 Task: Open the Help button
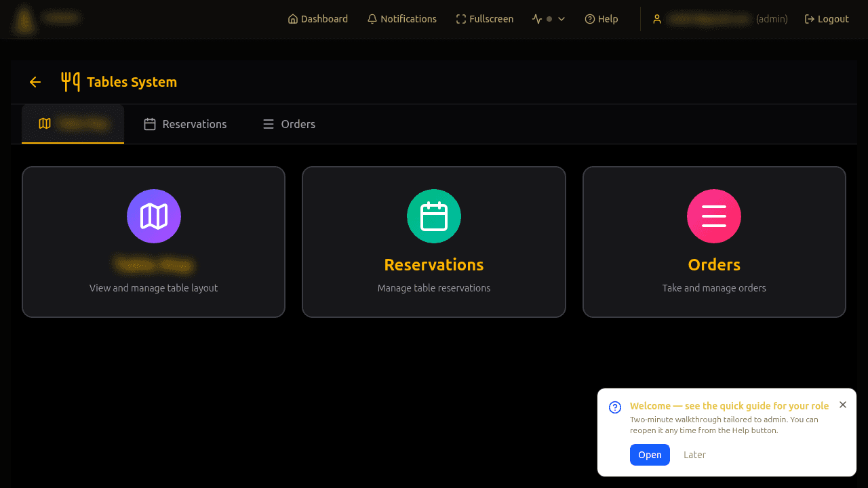tap(601, 19)
